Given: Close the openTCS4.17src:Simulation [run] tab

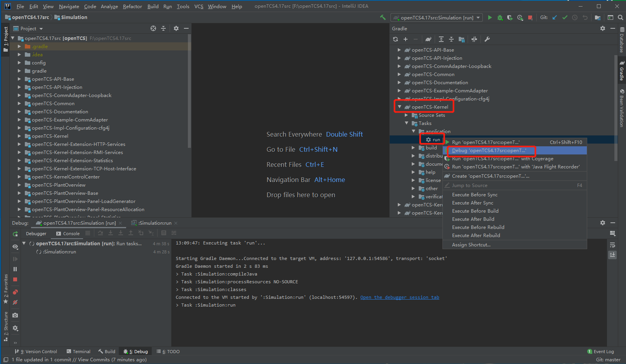Looking at the screenshot, I should coord(120,223).
